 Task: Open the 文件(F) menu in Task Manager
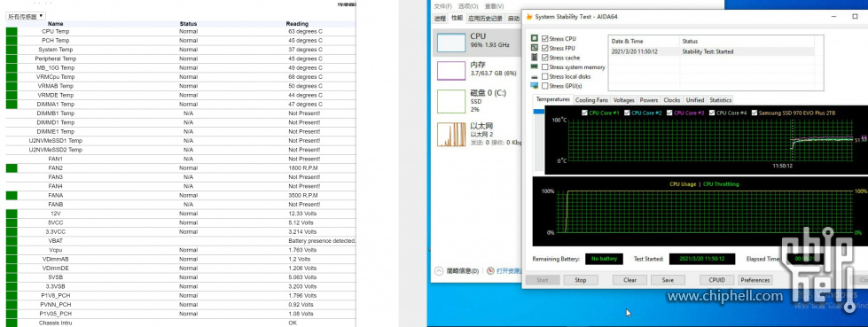(x=442, y=6)
